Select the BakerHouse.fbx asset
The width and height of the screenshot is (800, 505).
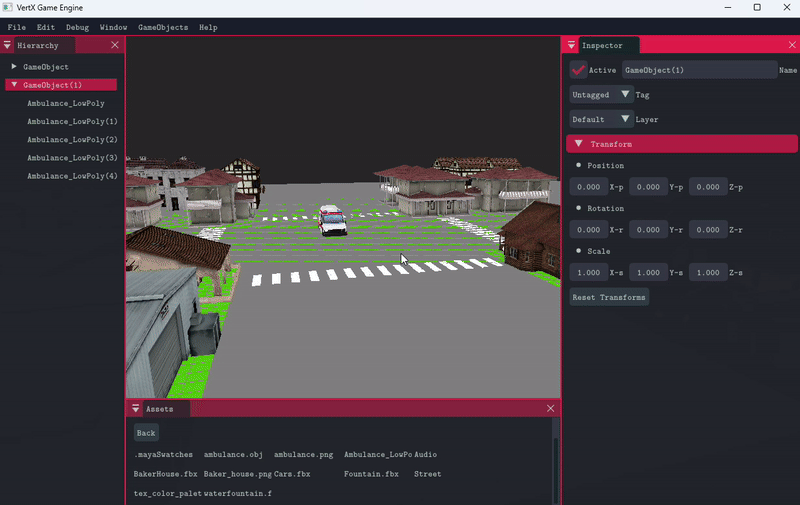point(165,474)
